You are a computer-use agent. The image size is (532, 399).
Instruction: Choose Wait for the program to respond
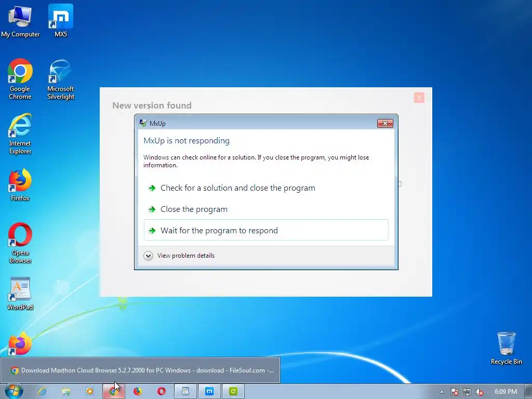(x=266, y=230)
